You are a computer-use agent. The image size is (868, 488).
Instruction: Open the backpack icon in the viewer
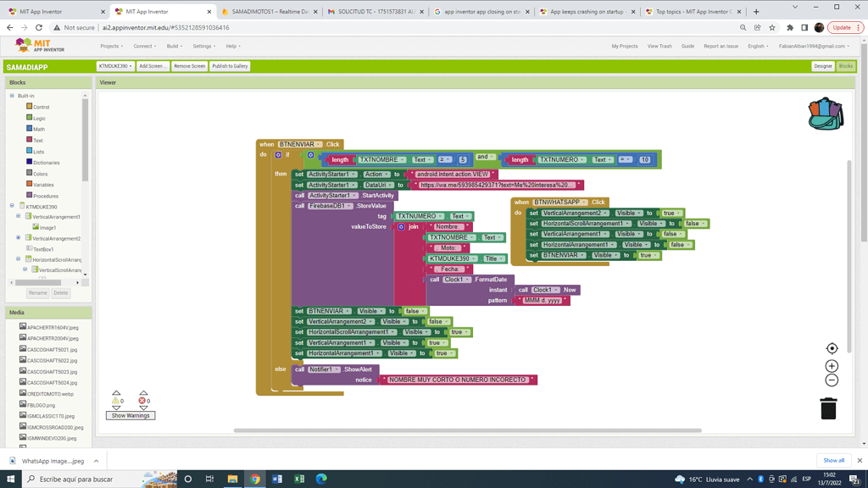[x=825, y=114]
